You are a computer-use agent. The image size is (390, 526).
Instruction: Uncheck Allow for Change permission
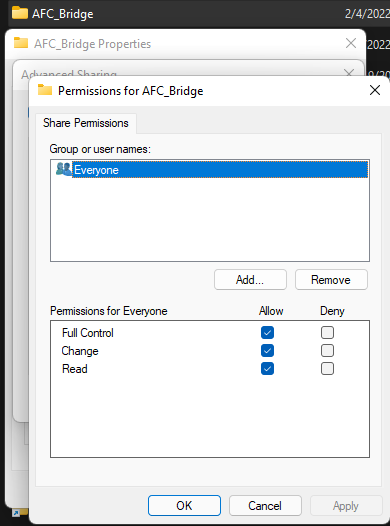267,351
